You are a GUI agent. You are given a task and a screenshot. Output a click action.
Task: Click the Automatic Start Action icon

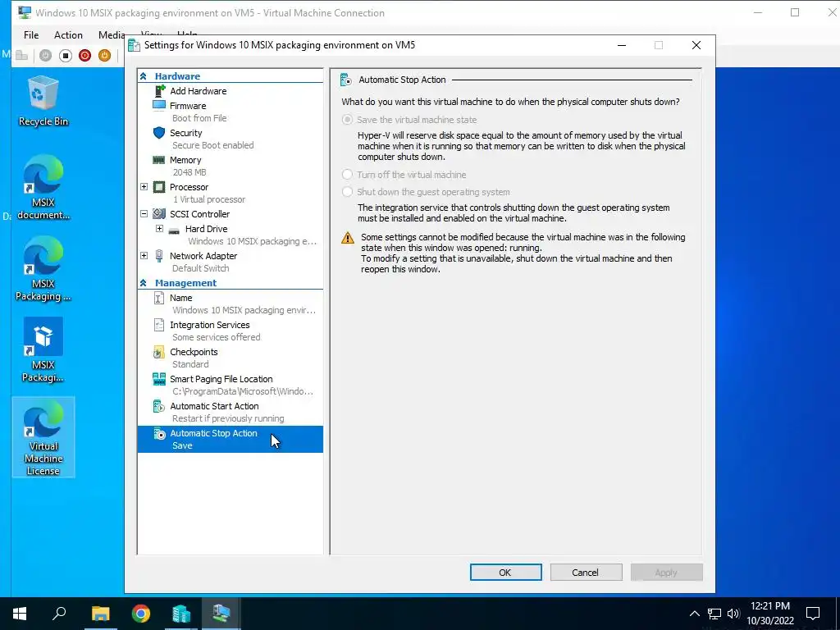click(159, 406)
